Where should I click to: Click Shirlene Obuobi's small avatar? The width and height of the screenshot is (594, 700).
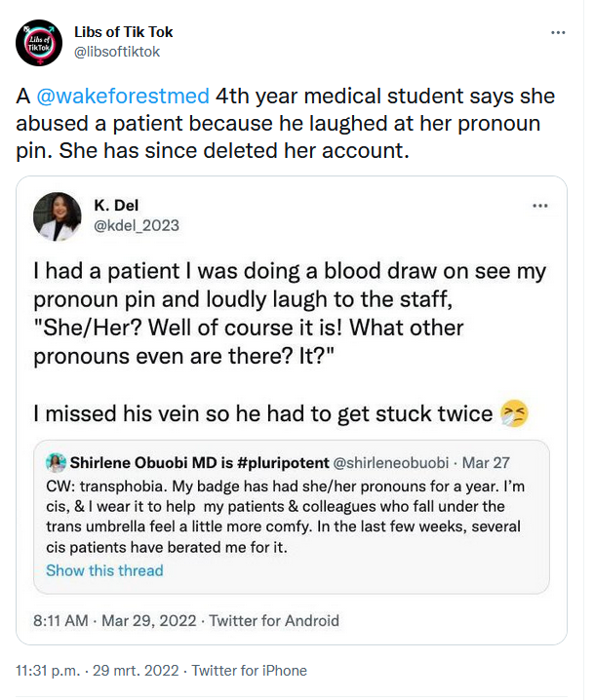click(x=56, y=462)
